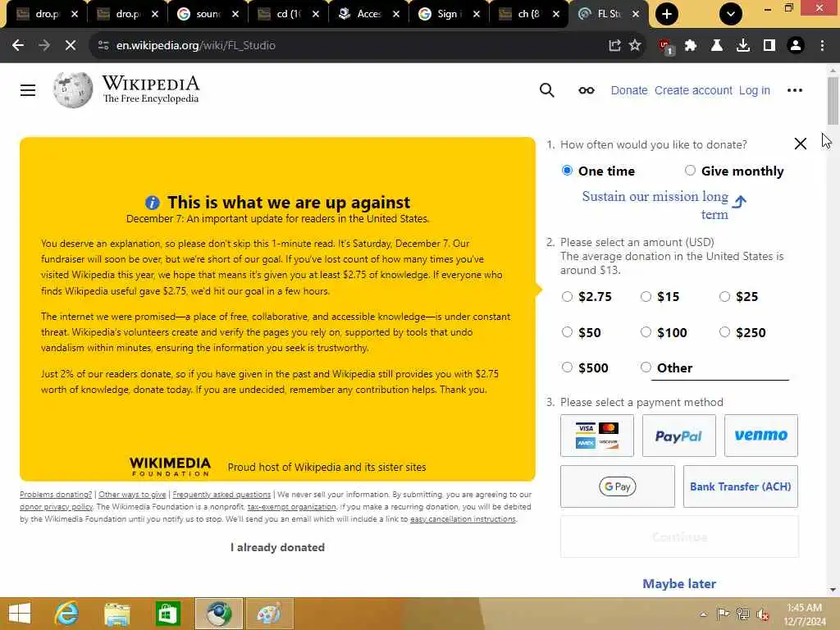840x630 pixels.
Task: Open the more options ellipsis menu
Action: pos(794,90)
